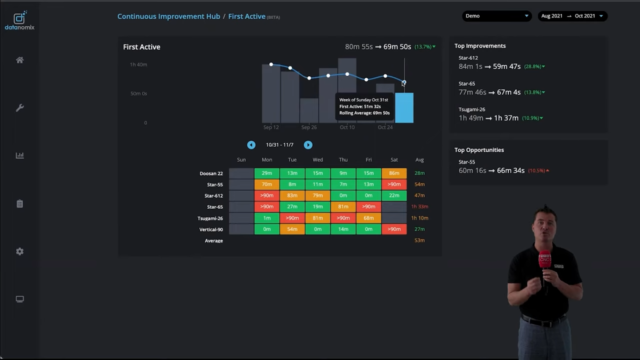Click the Avg column header
The width and height of the screenshot is (640, 360).
click(419, 160)
